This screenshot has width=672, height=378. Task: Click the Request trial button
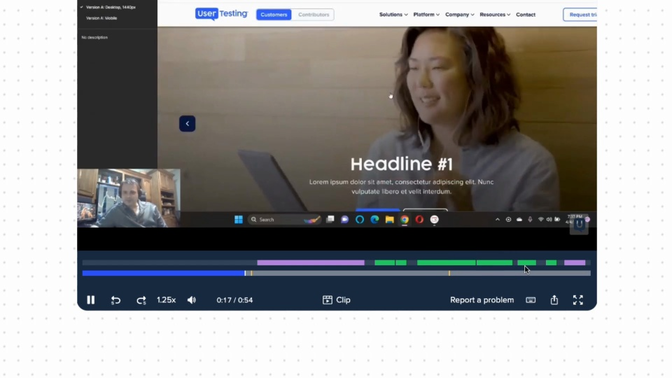pos(580,15)
